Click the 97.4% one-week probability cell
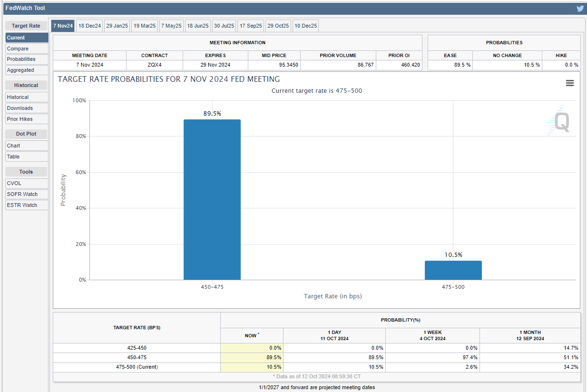The height and width of the screenshot is (392, 587). coord(432,357)
